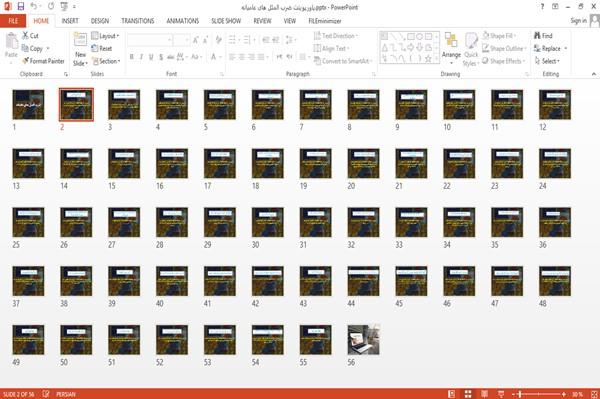Open Quick Styles gallery

click(x=471, y=49)
